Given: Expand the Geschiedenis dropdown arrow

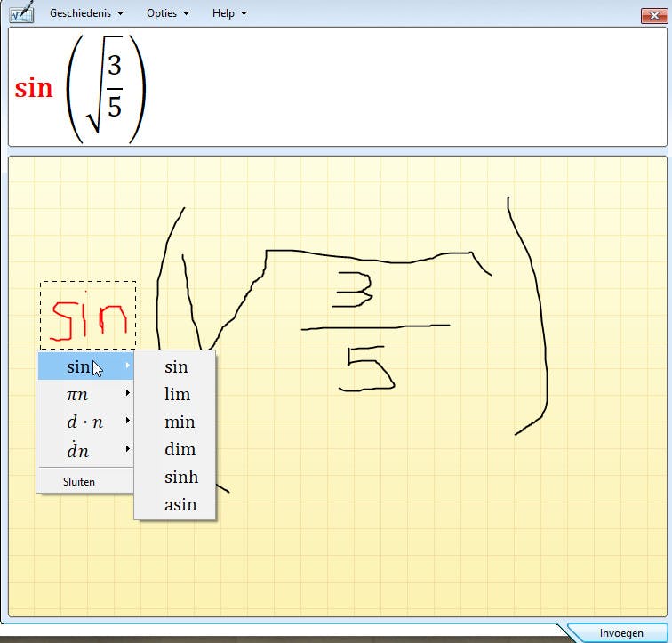Looking at the screenshot, I should [120, 13].
